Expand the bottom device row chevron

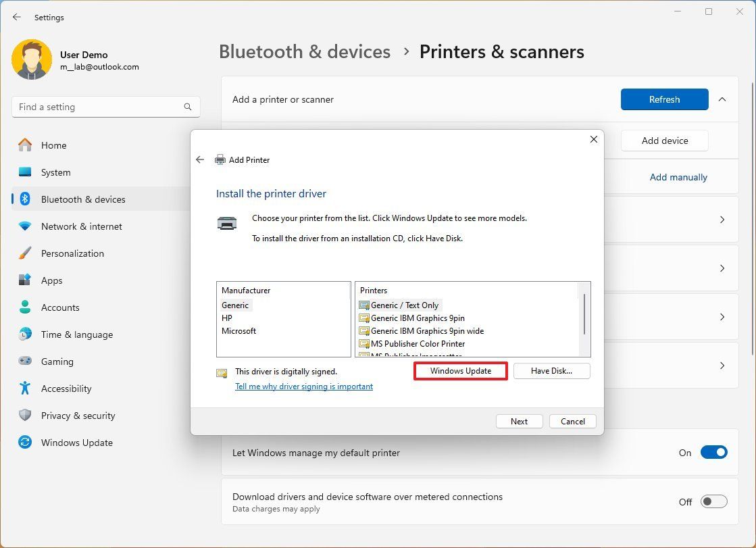pyautogui.click(x=722, y=366)
